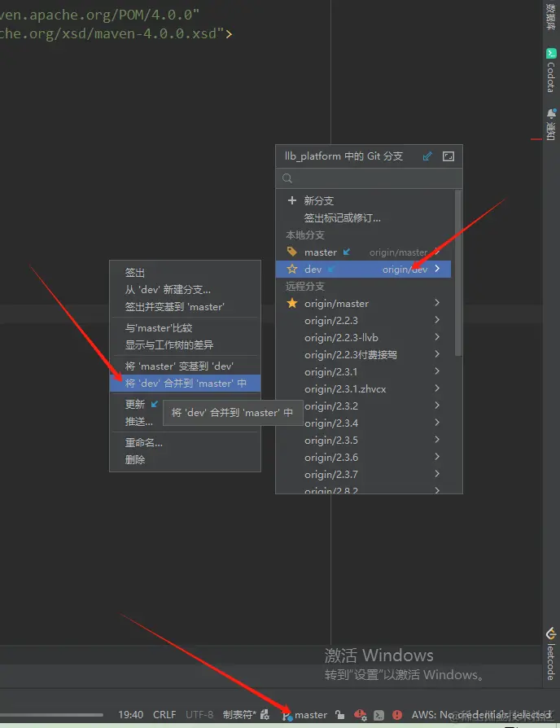This screenshot has width=560, height=728.
Task: Choose 更新 menu entry
Action: tap(137, 405)
